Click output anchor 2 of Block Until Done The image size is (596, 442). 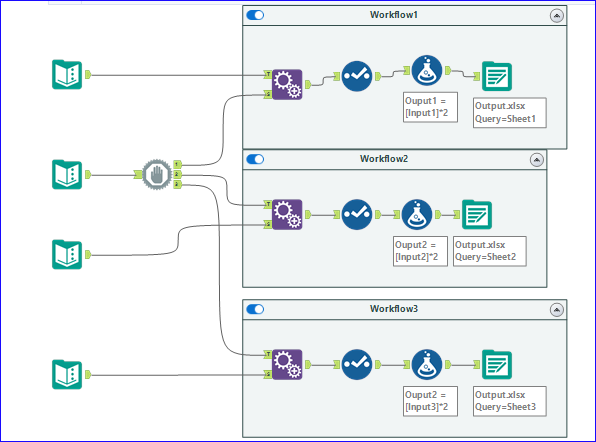pos(178,174)
